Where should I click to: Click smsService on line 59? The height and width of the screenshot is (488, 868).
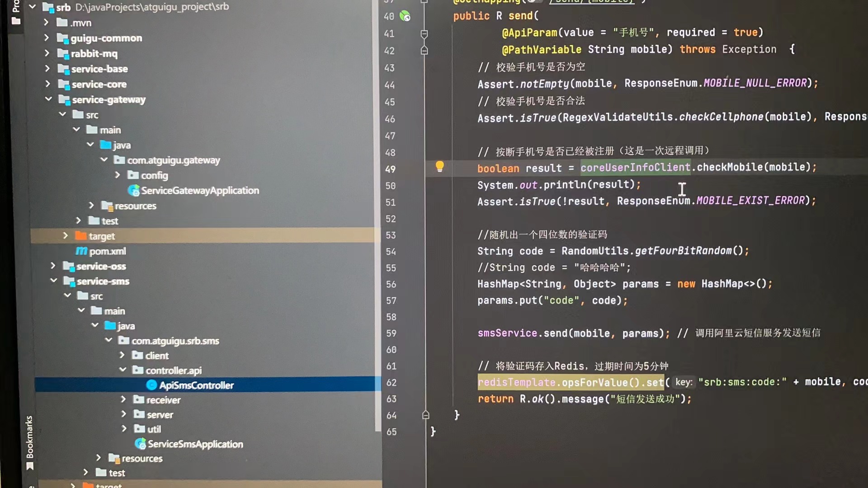(x=507, y=333)
